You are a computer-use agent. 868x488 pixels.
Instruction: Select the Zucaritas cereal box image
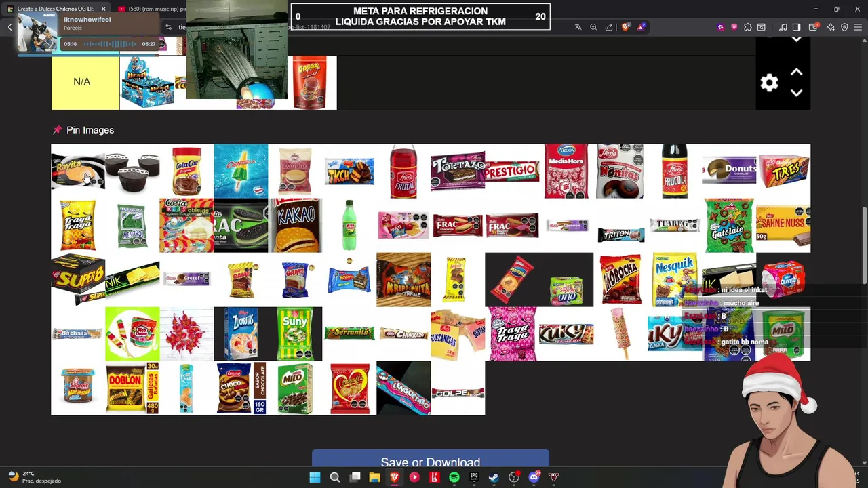coord(241,333)
